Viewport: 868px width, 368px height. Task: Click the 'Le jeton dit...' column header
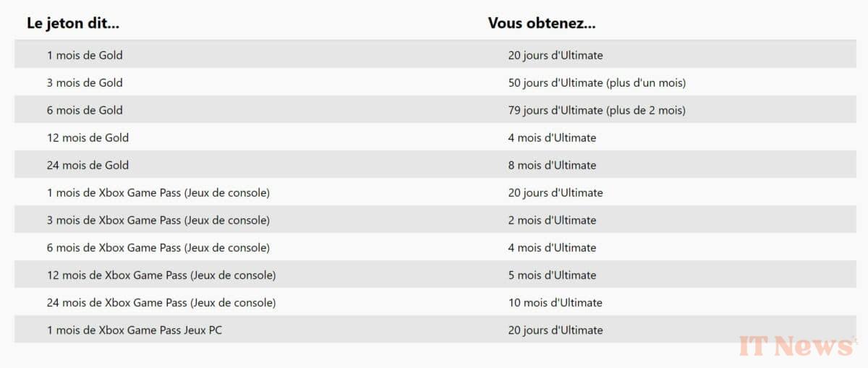coord(73,23)
